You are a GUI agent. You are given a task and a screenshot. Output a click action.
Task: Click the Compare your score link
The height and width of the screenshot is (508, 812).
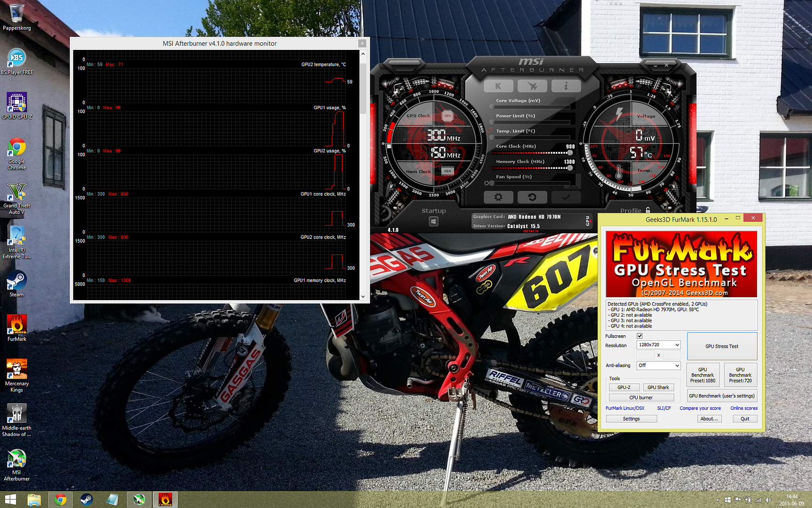tap(700, 408)
